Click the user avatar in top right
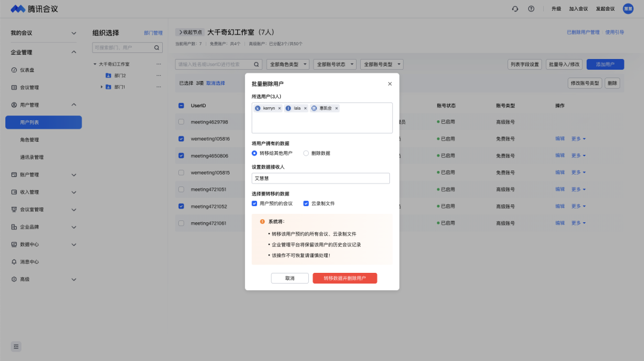This screenshot has width=644, height=361. tap(628, 9)
